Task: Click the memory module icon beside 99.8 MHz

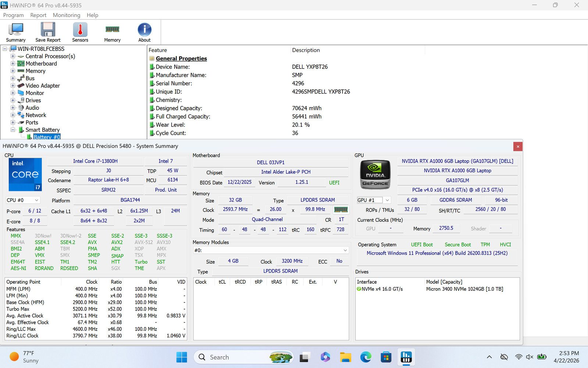Action: [341, 209]
